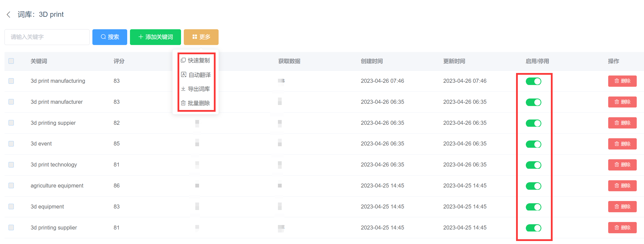Viewport: 644px width, 244px height.
Task: Delete the 3d print technology row
Action: click(x=622, y=165)
